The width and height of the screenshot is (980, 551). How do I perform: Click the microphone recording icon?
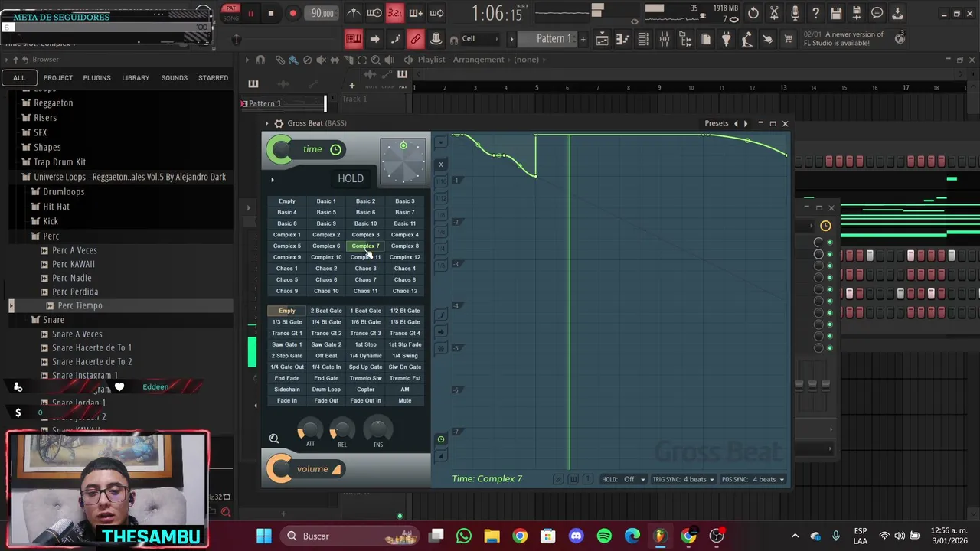click(795, 13)
